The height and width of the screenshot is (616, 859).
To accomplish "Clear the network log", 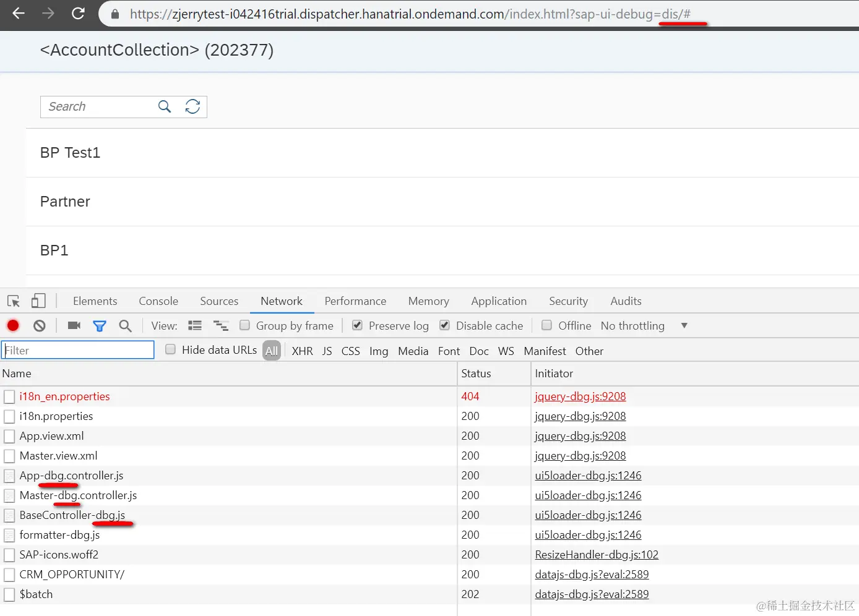I will tap(40, 325).
